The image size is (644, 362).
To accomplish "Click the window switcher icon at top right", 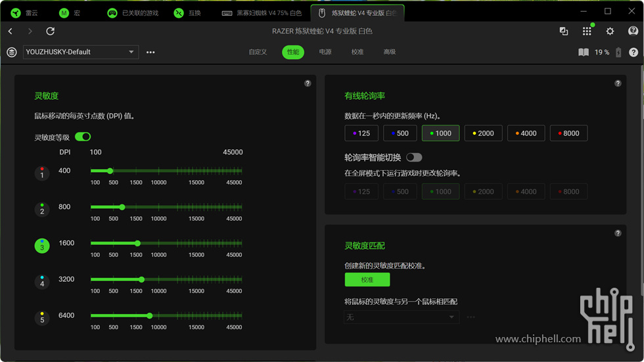I will (x=564, y=31).
